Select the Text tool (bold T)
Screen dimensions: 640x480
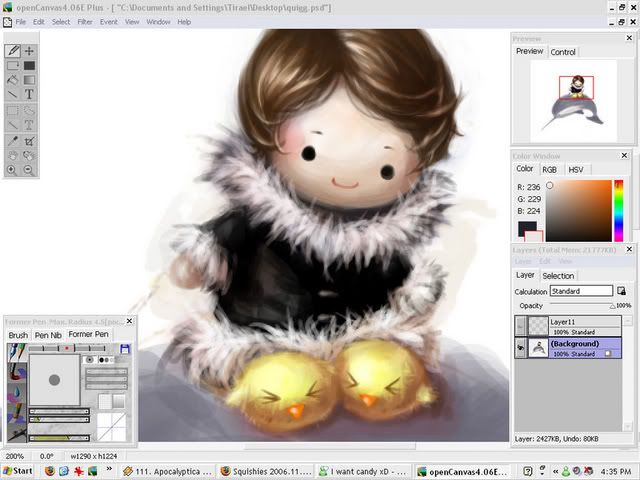pos(29,94)
